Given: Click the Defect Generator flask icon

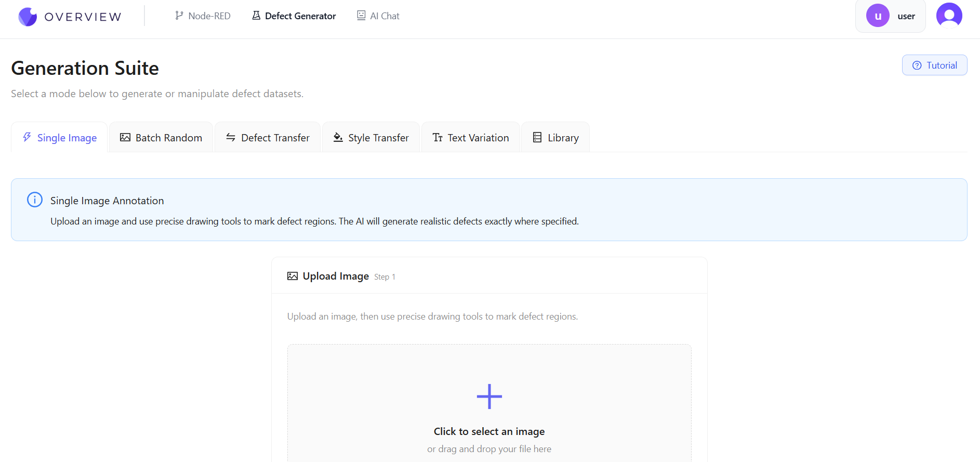Looking at the screenshot, I should [256, 16].
